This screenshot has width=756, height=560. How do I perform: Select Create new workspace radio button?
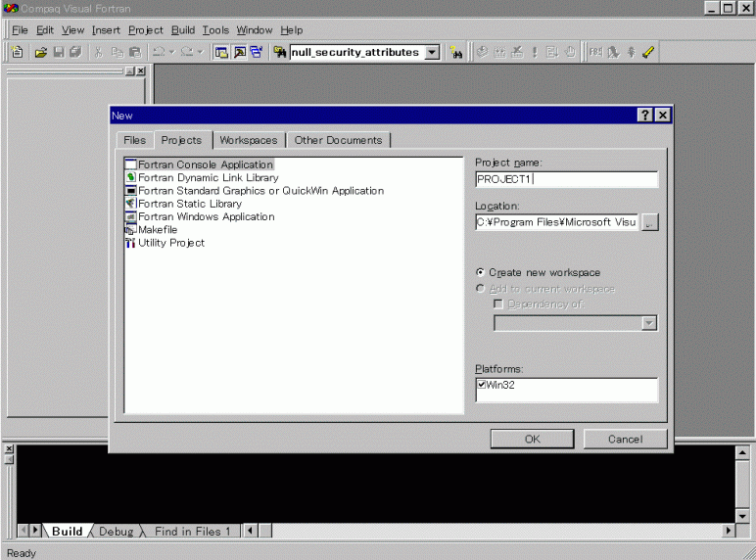pos(480,272)
